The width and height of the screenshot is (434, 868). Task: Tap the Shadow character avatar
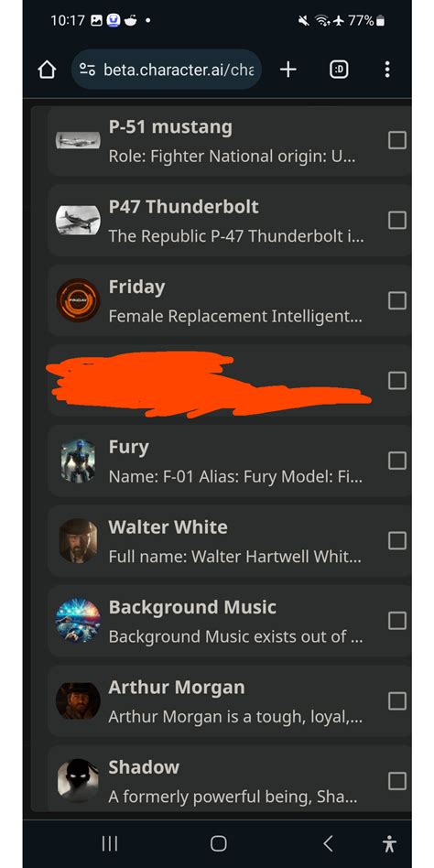coord(78,780)
